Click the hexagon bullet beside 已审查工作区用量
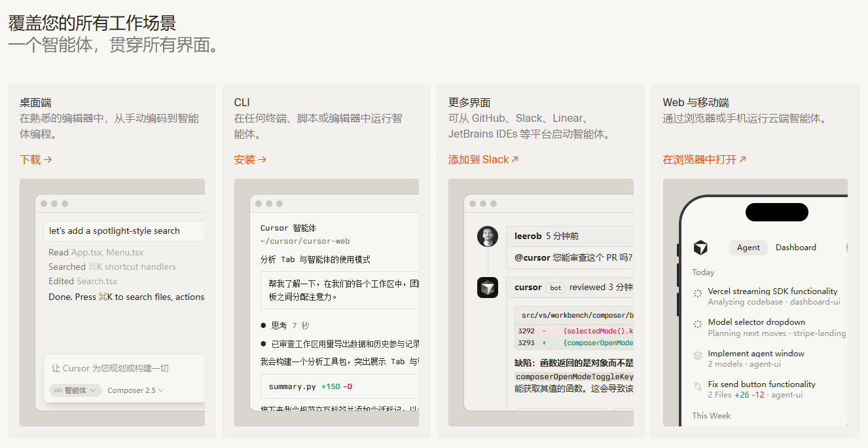The width and height of the screenshot is (868, 448). point(263,344)
